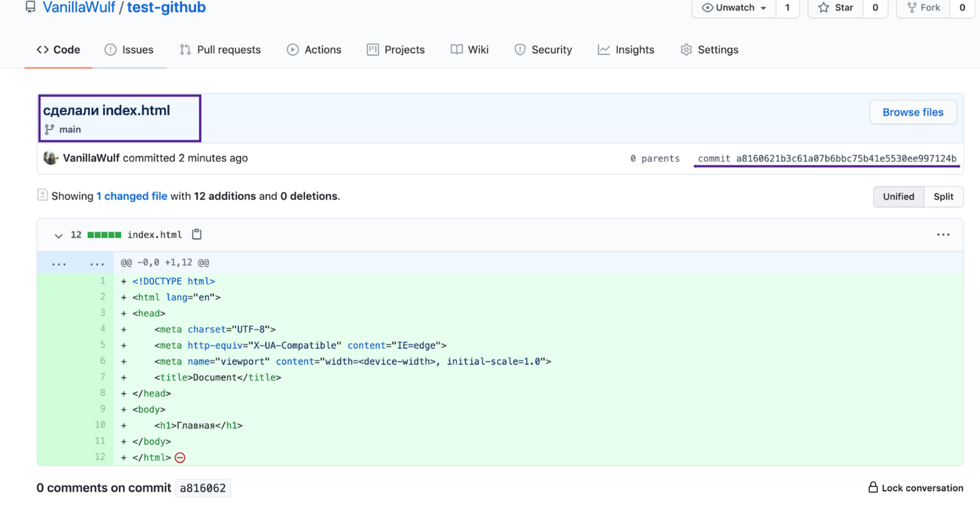Click the index.html file name
The width and height of the screenshot is (980, 505).
pos(155,234)
